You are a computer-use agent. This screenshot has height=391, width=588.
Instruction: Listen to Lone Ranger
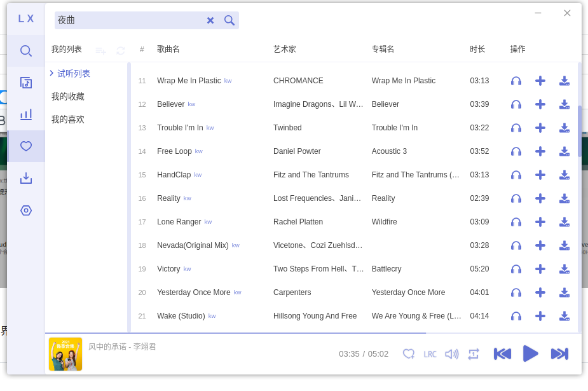516,222
